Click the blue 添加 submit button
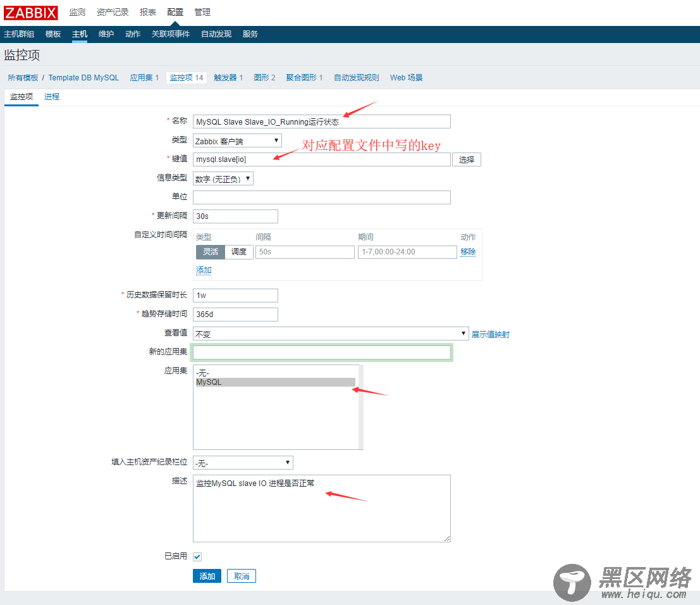Viewport: 700px width, 605px height. 207,576
